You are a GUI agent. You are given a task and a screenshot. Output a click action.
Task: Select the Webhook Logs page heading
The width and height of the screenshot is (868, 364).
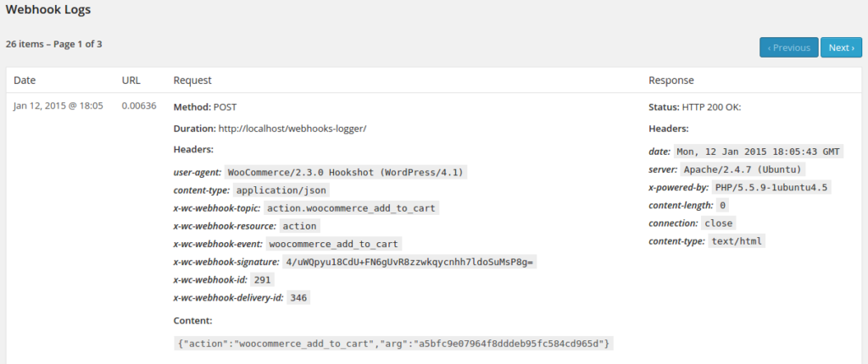pos(48,9)
